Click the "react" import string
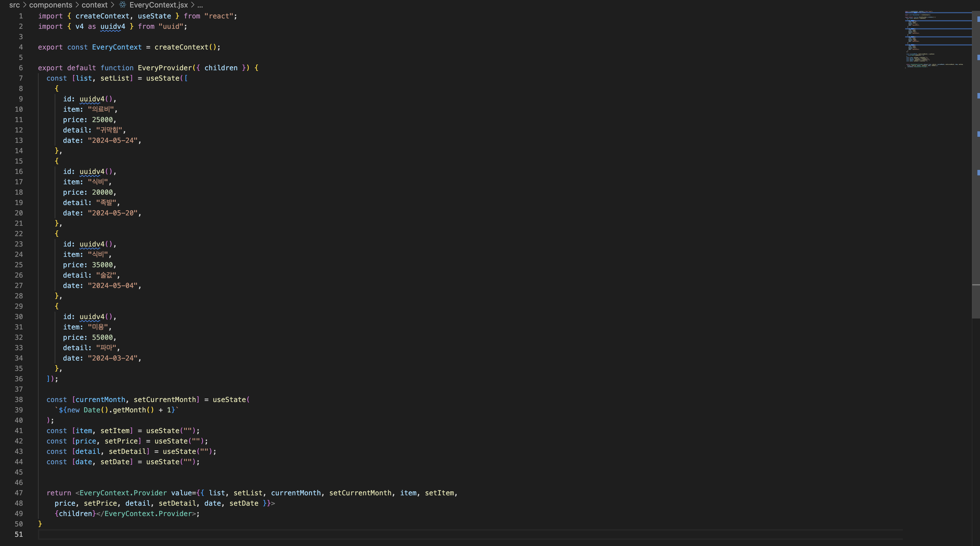The image size is (980, 546). click(x=219, y=16)
